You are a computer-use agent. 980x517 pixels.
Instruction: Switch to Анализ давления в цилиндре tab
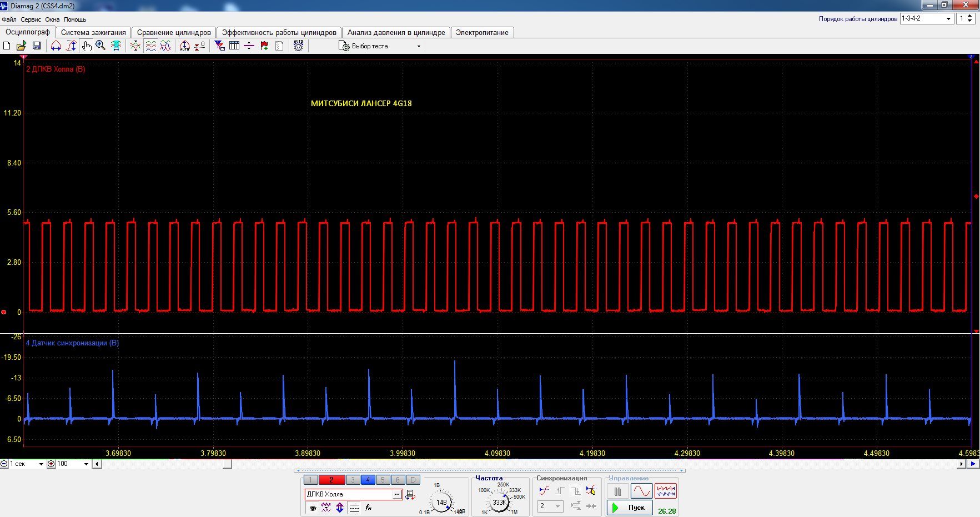coord(396,33)
